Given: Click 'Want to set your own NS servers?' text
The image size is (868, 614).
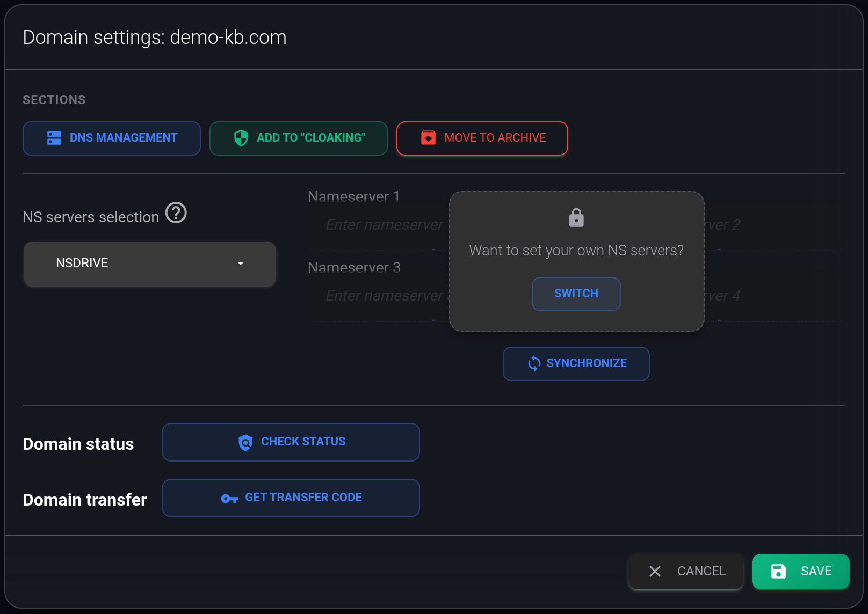Looking at the screenshot, I should (x=576, y=251).
